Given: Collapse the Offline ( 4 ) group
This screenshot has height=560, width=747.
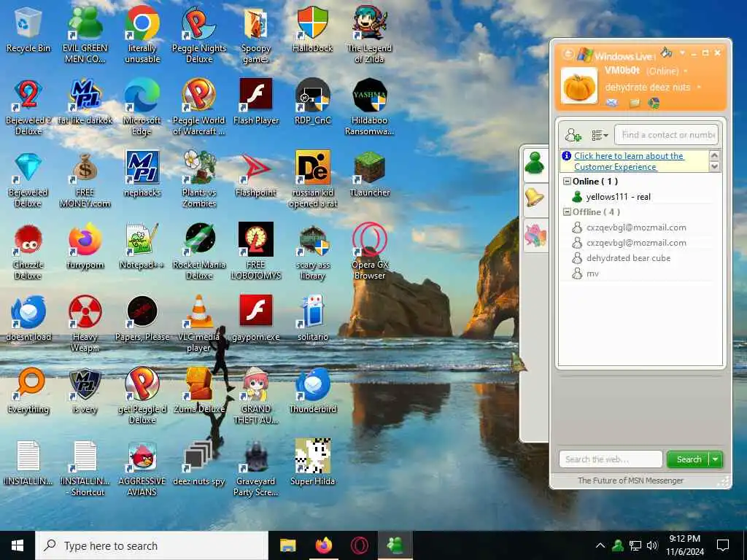Looking at the screenshot, I should (x=567, y=212).
